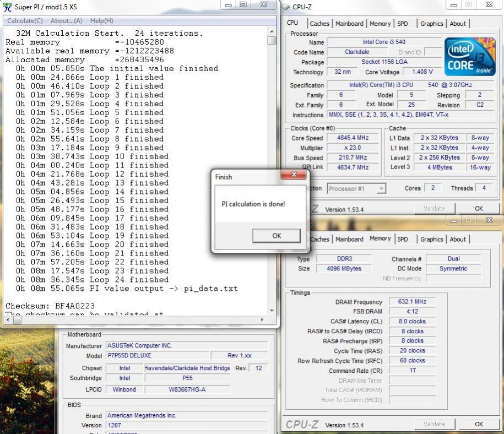Click the PI value output pi_data.txt line
The height and width of the screenshot is (434, 504).
click(127, 289)
